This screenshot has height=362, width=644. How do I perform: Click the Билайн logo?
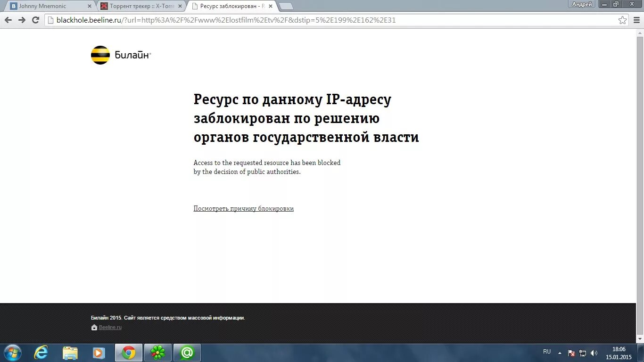121,55
